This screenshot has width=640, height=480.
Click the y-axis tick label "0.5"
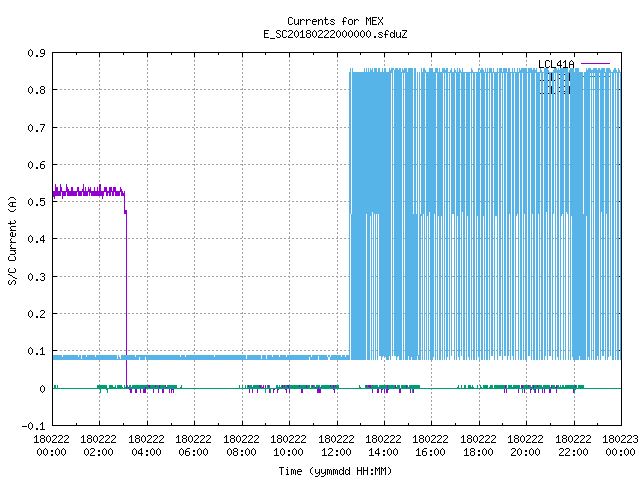36,202
